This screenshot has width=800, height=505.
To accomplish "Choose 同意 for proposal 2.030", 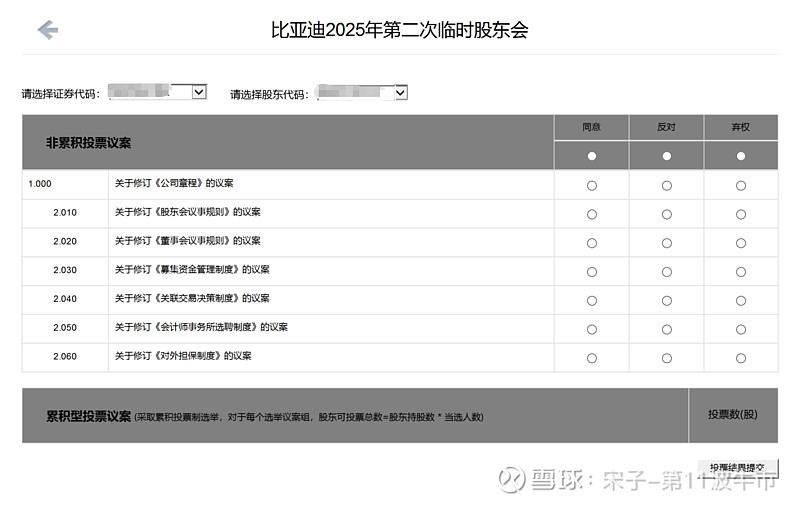I will [x=592, y=272].
